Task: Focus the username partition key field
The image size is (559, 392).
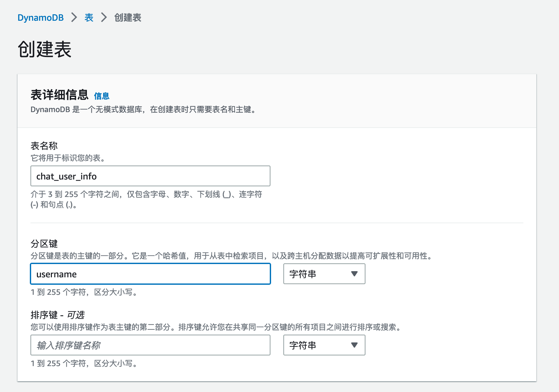Action: [150, 274]
